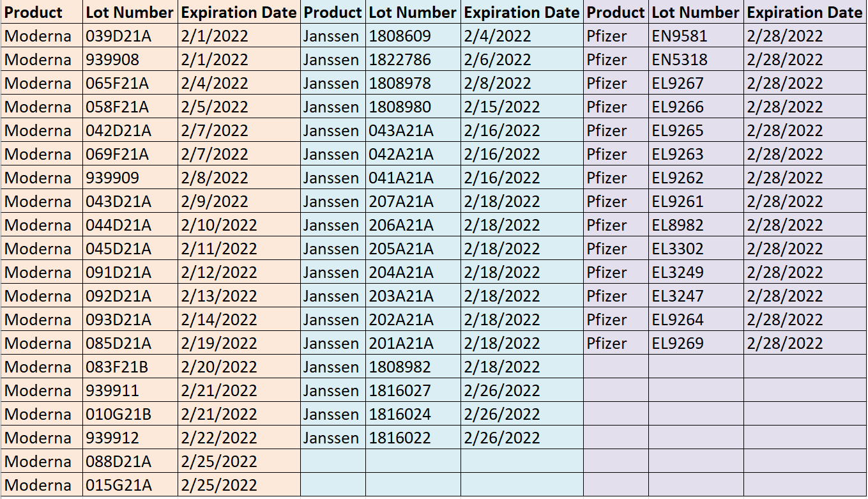868x499 pixels.
Task: Select Janssen lot 043A21A cell
Action: click(x=413, y=131)
